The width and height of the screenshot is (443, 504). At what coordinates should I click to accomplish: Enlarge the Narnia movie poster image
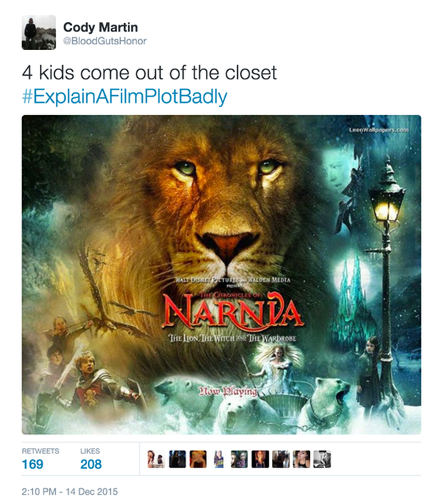coord(221,275)
